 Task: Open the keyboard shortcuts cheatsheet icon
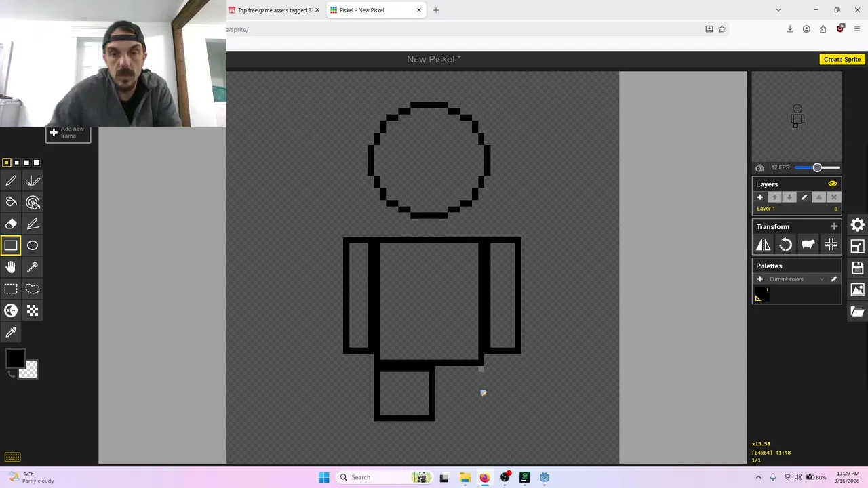point(12,457)
